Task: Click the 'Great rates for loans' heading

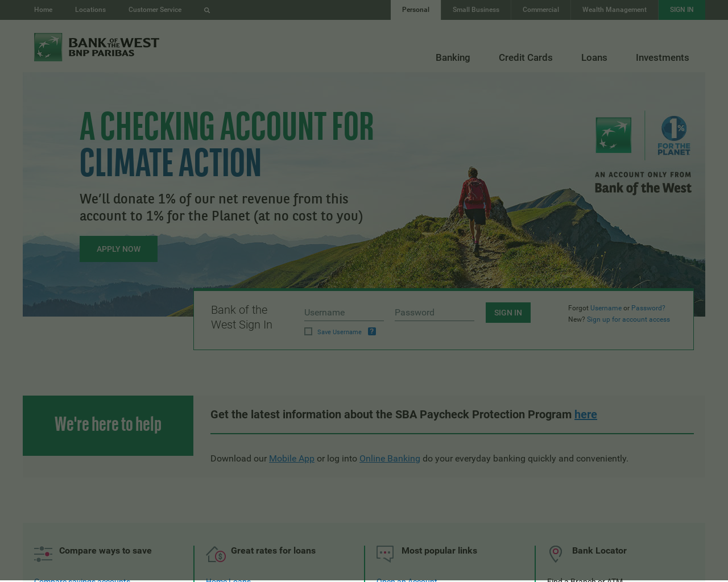Action: 273,551
